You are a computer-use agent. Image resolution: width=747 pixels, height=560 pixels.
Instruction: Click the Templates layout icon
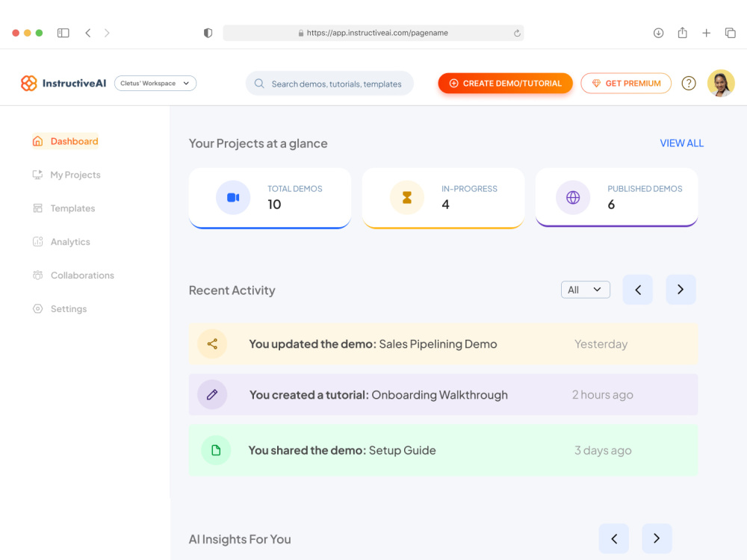[x=37, y=208]
